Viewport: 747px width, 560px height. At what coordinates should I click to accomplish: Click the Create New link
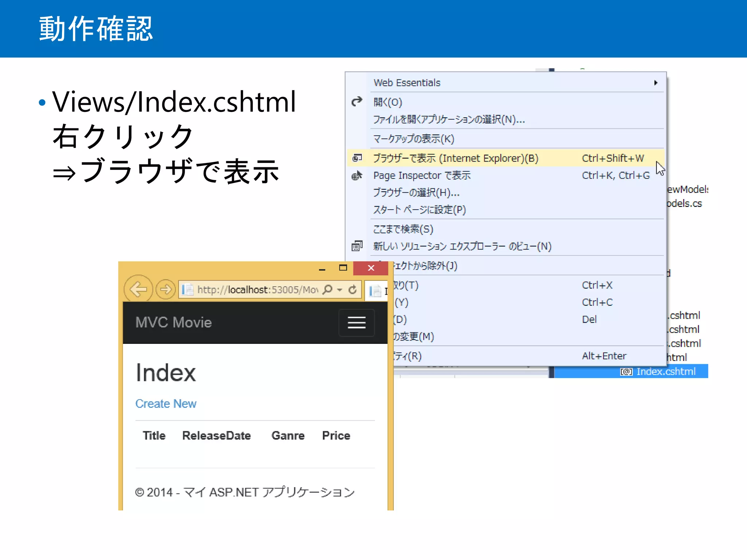point(166,404)
